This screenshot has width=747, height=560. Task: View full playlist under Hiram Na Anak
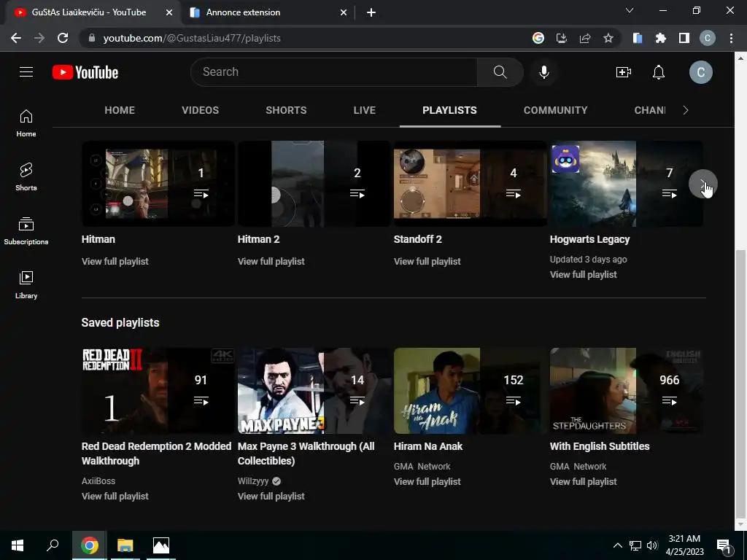tap(427, 482)
